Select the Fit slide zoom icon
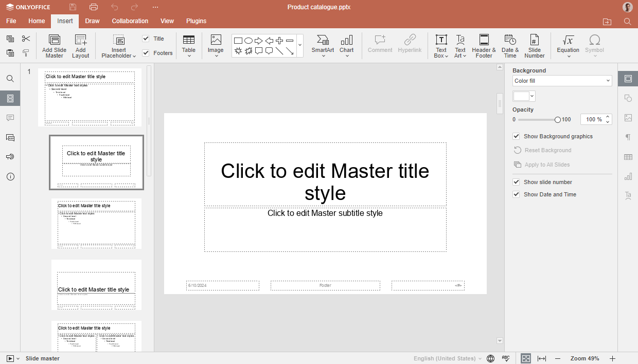 [x=525, y=358]
